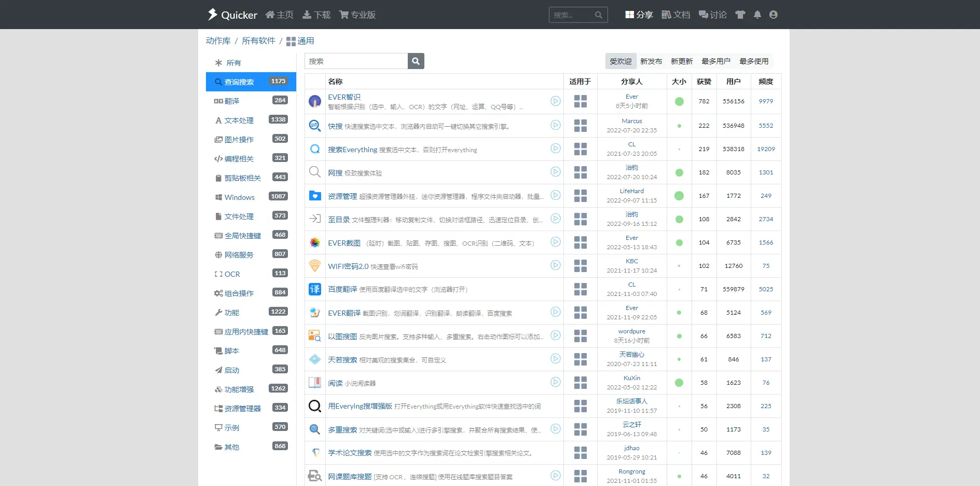
Task: Click the play icon on WIFI密码2.0 row
Action: 556,265
